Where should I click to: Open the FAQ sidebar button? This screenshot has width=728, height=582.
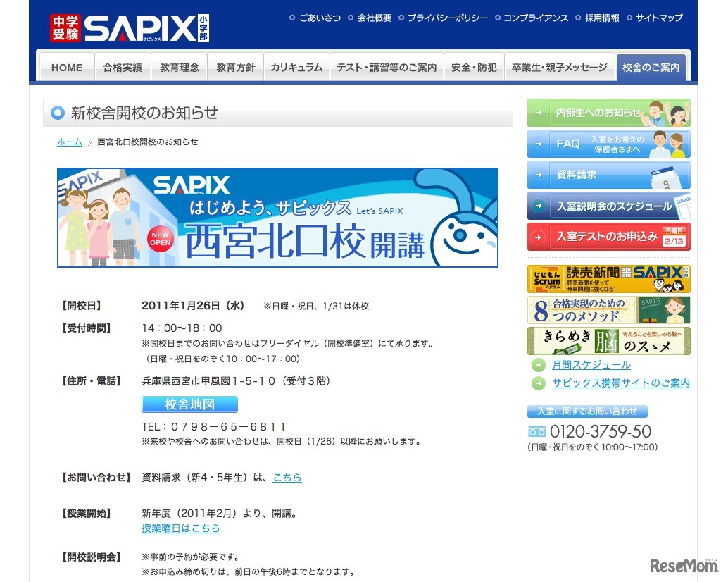(609, 144)
